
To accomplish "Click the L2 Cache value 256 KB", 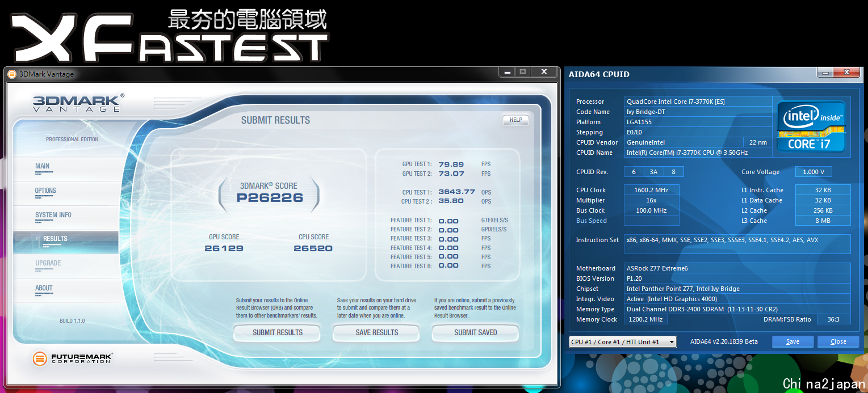I will click(x=823, y=210).
